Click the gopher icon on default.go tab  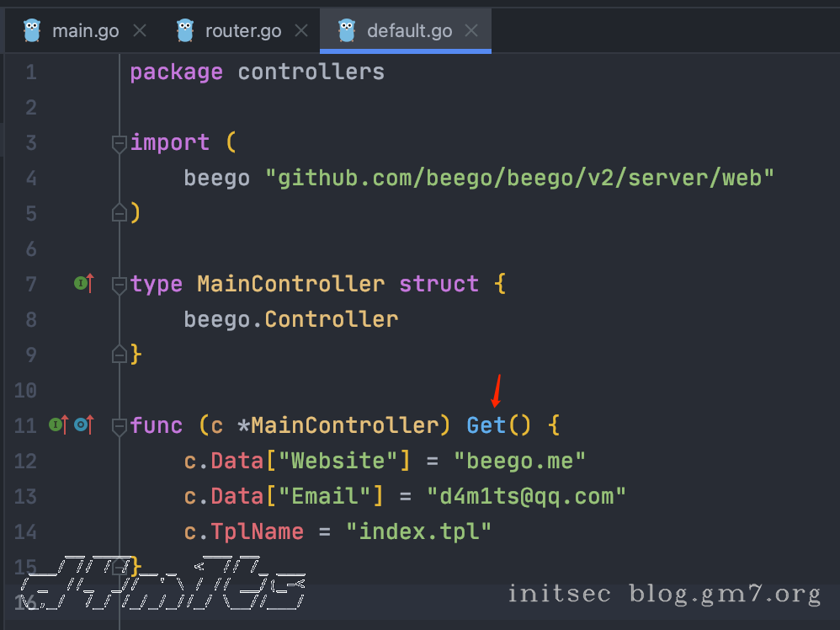click(347, 31)
